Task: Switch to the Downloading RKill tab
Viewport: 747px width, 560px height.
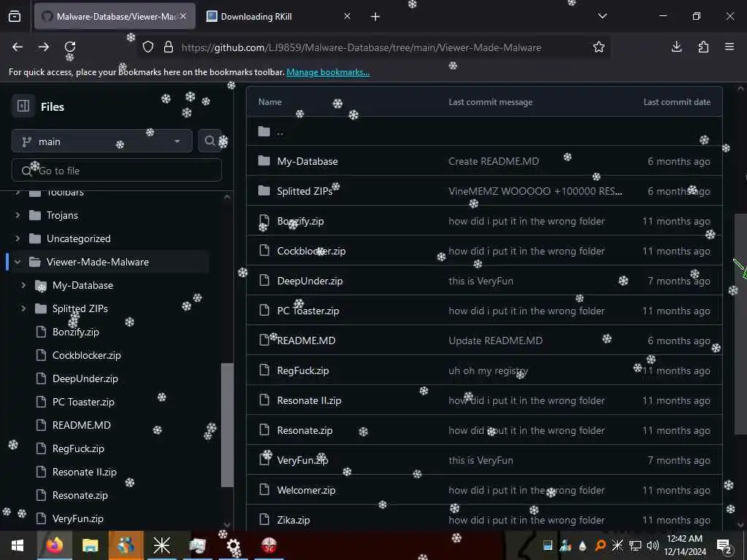Action: (279, 16)
